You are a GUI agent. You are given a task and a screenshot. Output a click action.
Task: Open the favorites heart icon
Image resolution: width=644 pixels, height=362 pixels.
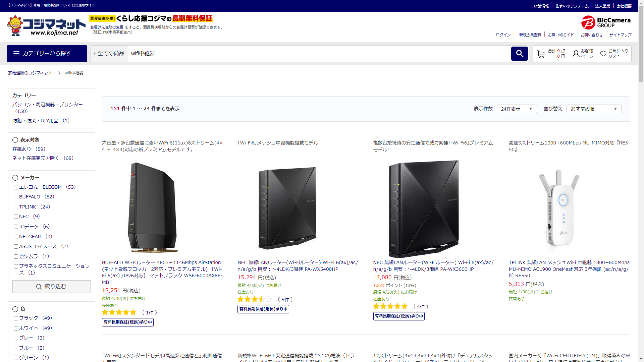click(603, 54)
